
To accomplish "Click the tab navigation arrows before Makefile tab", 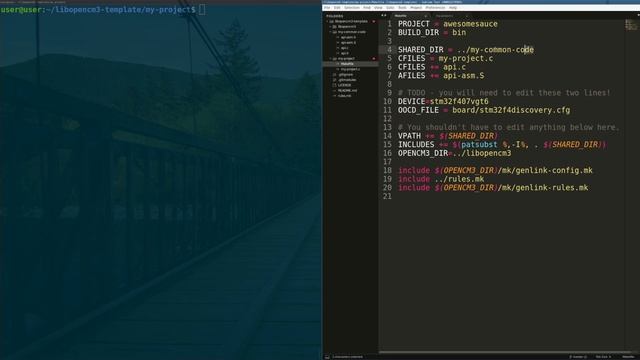I will click(384, 16).
